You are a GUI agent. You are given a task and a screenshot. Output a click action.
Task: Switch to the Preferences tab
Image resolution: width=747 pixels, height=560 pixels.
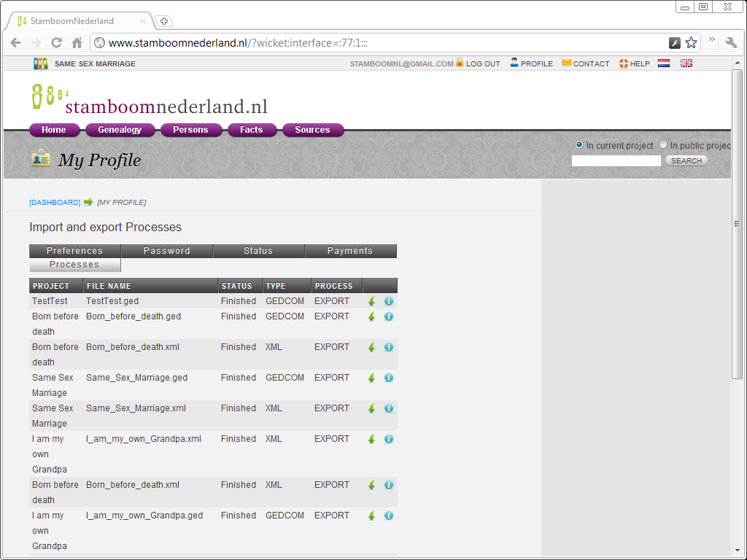pos(75,250)
